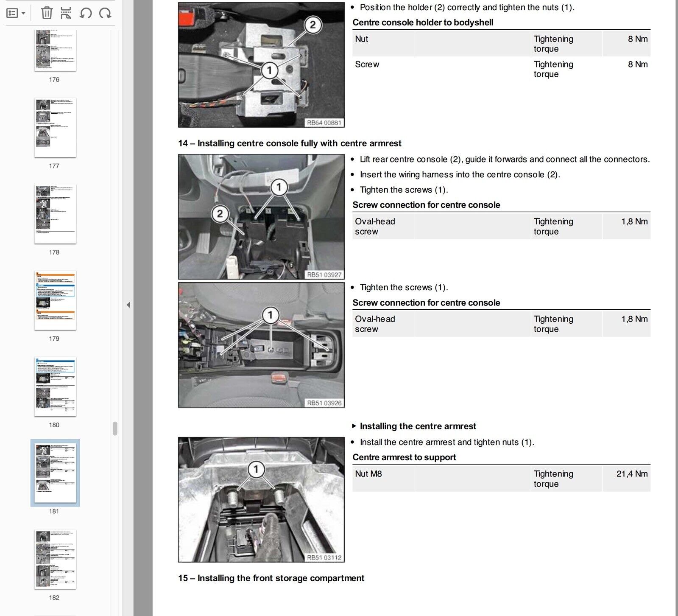Screen dimensions: 678x616
Task: Rotate the page counterclockwise
Action: [86, 13]
